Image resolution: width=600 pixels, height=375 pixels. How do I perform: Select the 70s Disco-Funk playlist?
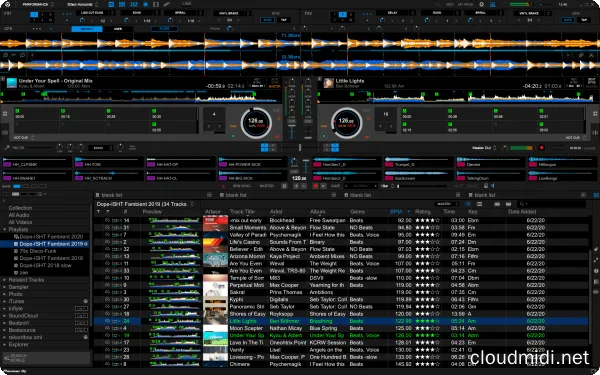point(38,251)
